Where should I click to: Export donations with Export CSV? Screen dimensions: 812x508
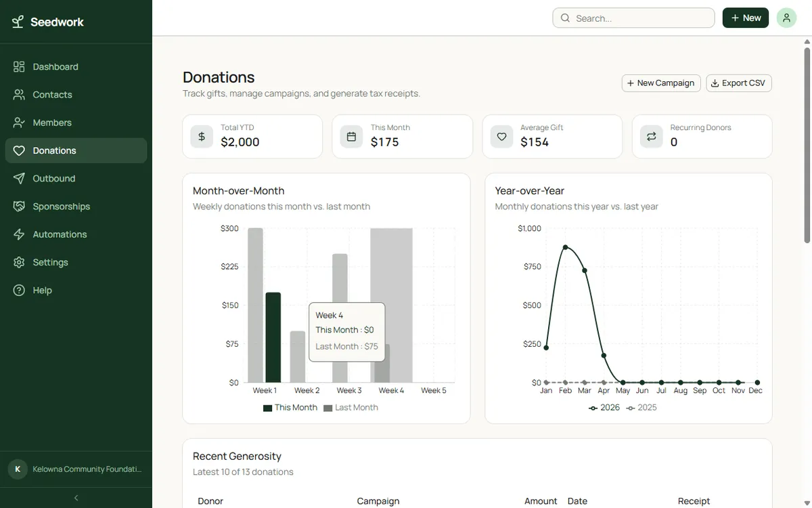(x=738, y=83)
